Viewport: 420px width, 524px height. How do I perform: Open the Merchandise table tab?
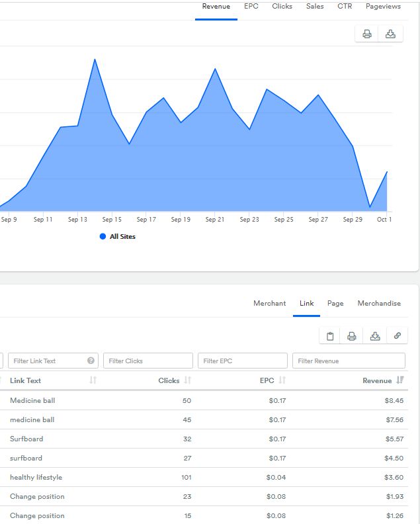coord(379,303)
